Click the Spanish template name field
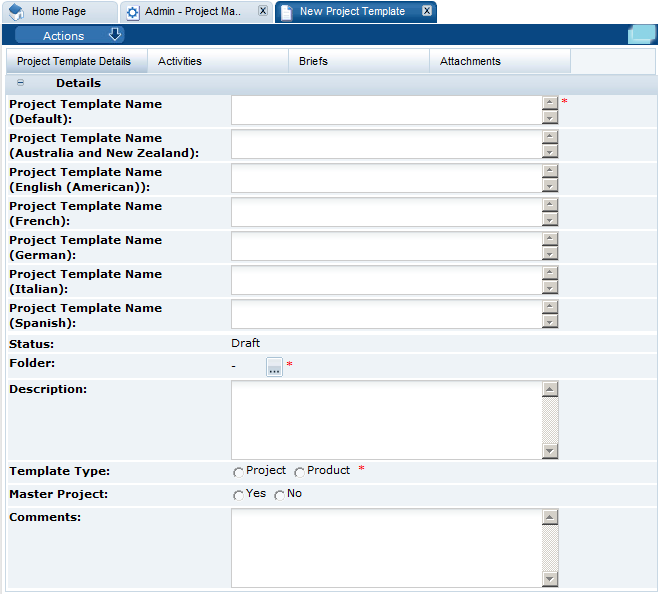This screenshot has width=658, height=594. point(386,314)
